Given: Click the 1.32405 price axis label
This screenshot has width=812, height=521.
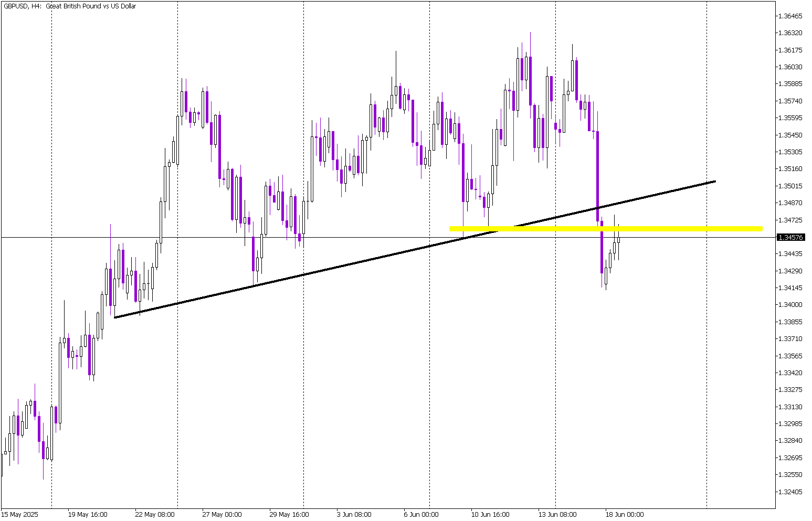Looking at the screenshot, I should [x=792, y=492].
